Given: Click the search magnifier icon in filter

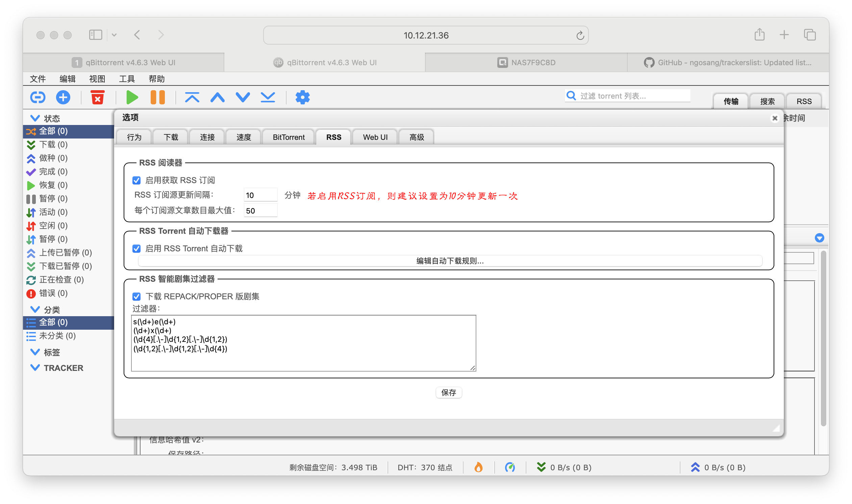Looking at the screenshot, I should click(572, 96).
